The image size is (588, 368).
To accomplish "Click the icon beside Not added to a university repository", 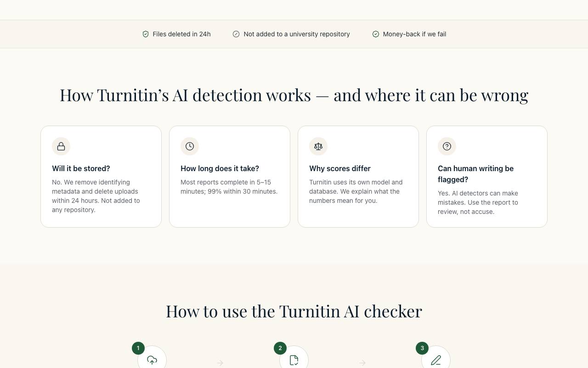I will [236, 34].
